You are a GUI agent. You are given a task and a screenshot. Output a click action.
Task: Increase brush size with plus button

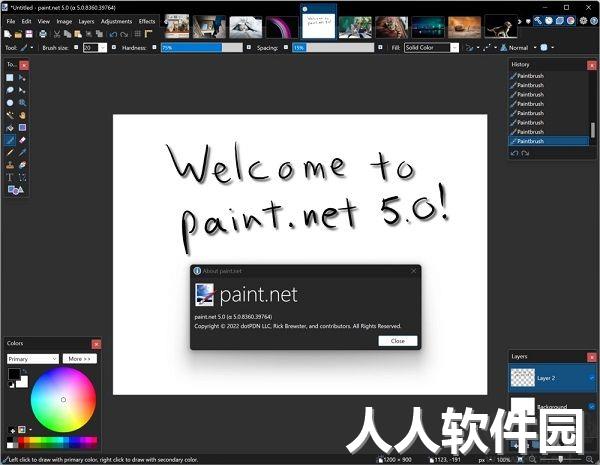click(114, 47)
